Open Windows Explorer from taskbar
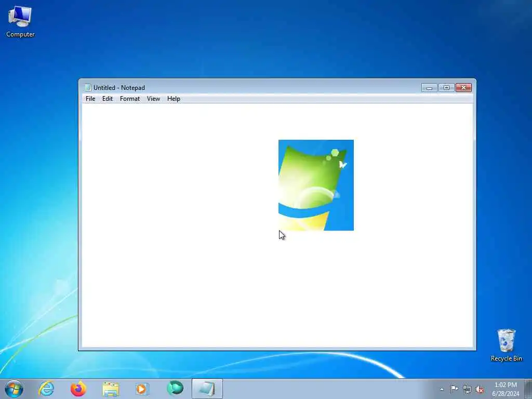 111,389
